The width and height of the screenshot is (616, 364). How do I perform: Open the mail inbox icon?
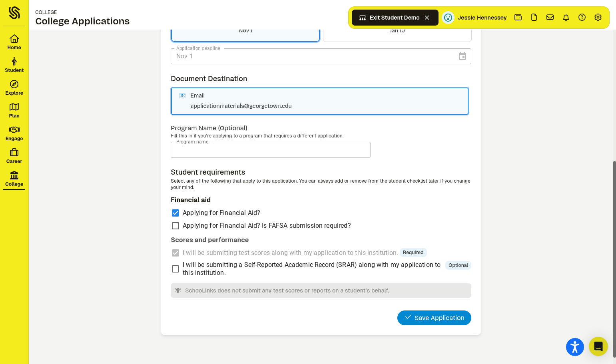550,17
